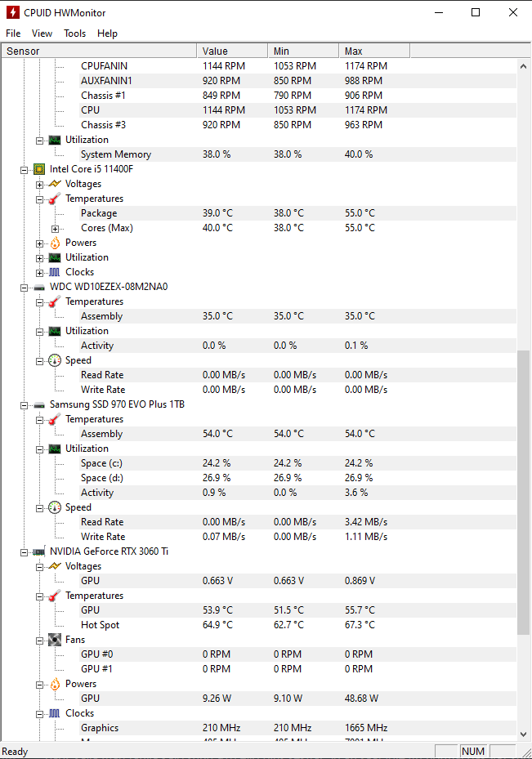
Task: Expand the Cores (Max) temperature node
Action: [55, 228]
